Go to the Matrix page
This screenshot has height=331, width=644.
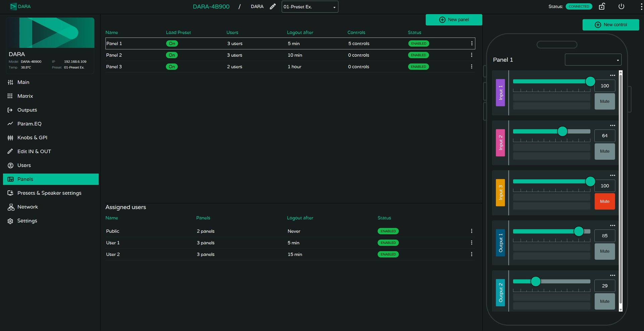(x=51, y=96)
